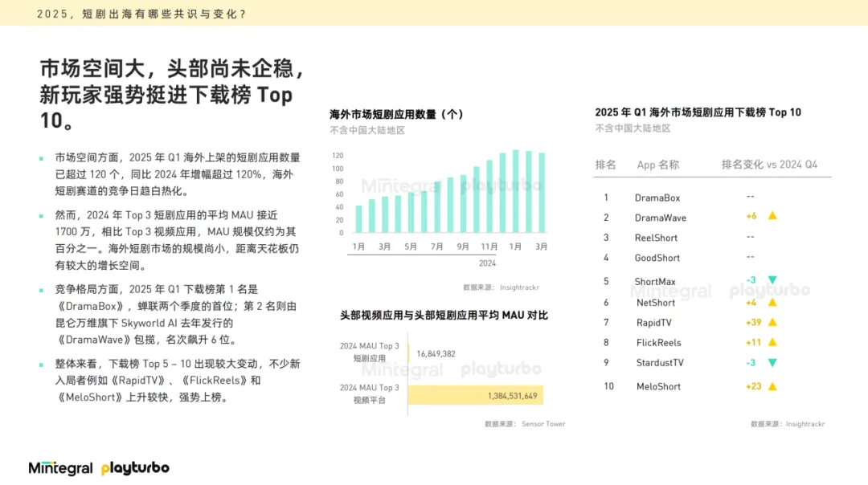Screen dimensions: 868x485
Task: Click the Insightrackr source under bar chart
Action: pos(501,287)
